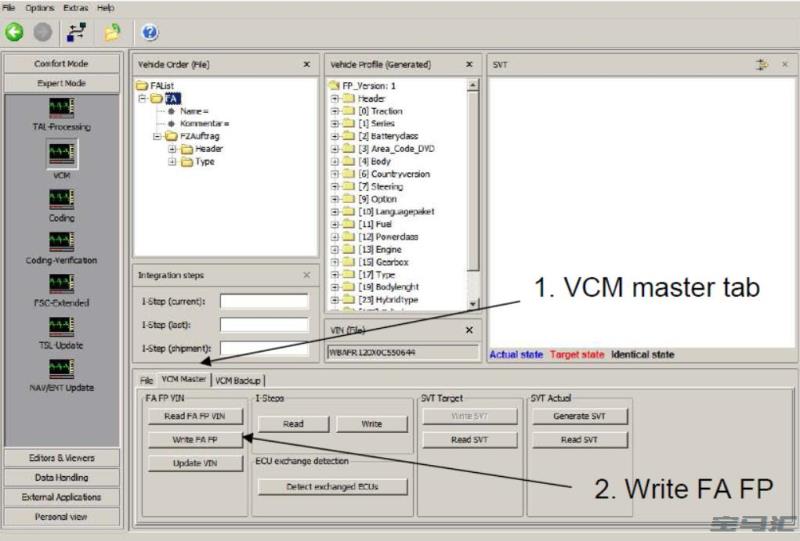Open External Applications section
The height and width of the screenshot is (541, 800).
coord(61,497)
